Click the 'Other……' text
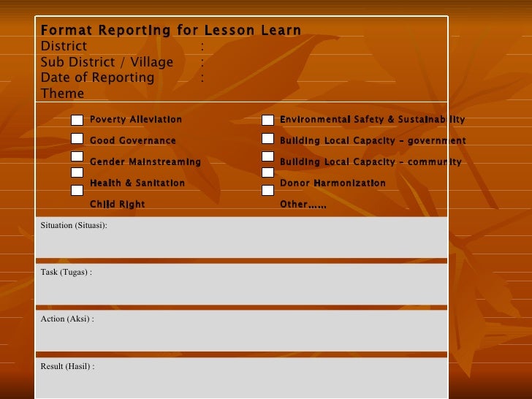 (303, 205)
